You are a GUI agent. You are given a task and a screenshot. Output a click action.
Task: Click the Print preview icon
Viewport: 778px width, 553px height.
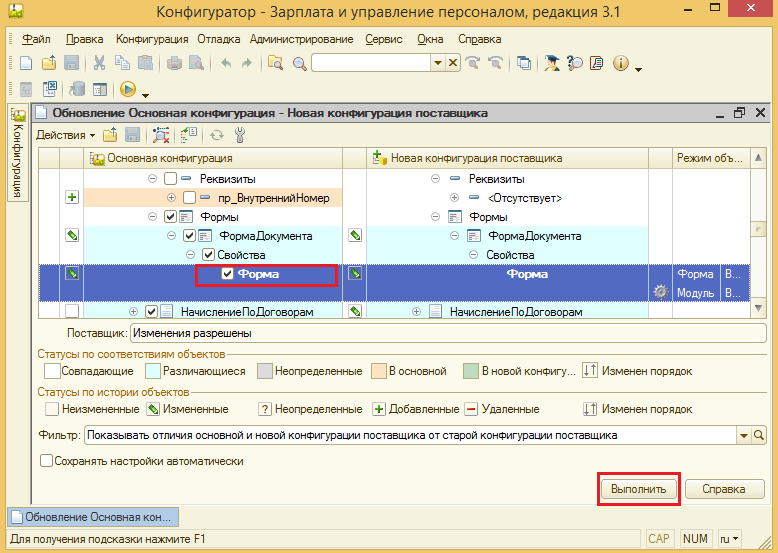[196, 63]
